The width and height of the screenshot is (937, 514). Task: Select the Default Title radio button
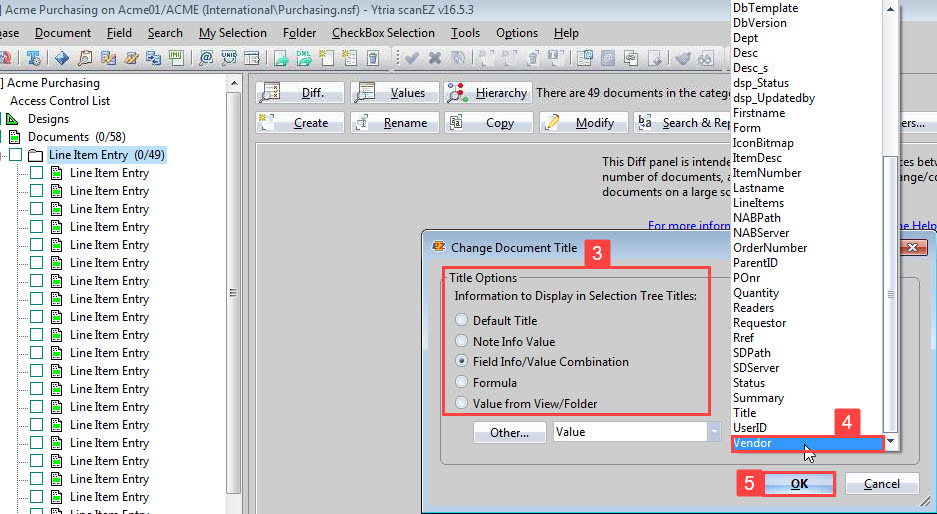coord(461,320)
